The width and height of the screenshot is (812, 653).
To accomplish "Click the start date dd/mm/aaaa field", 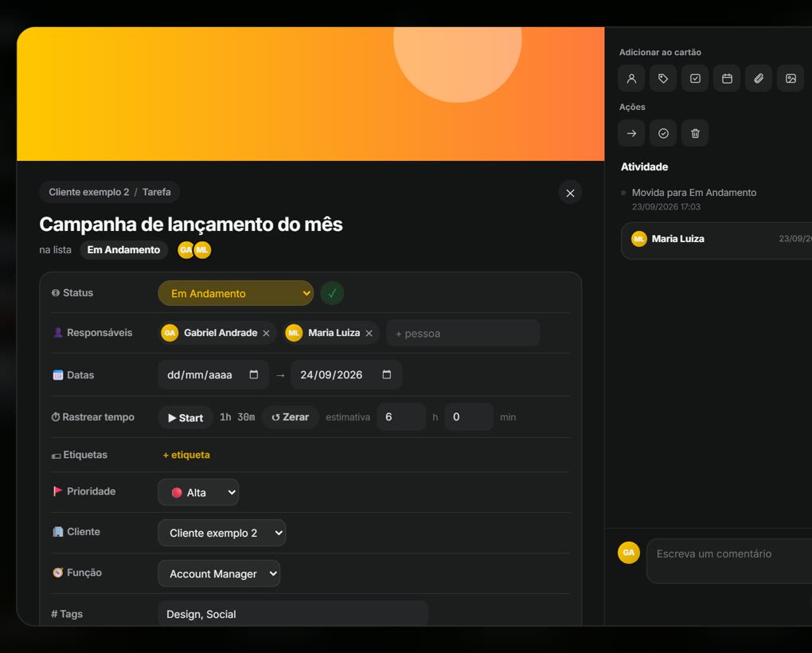I will [213, 375].
